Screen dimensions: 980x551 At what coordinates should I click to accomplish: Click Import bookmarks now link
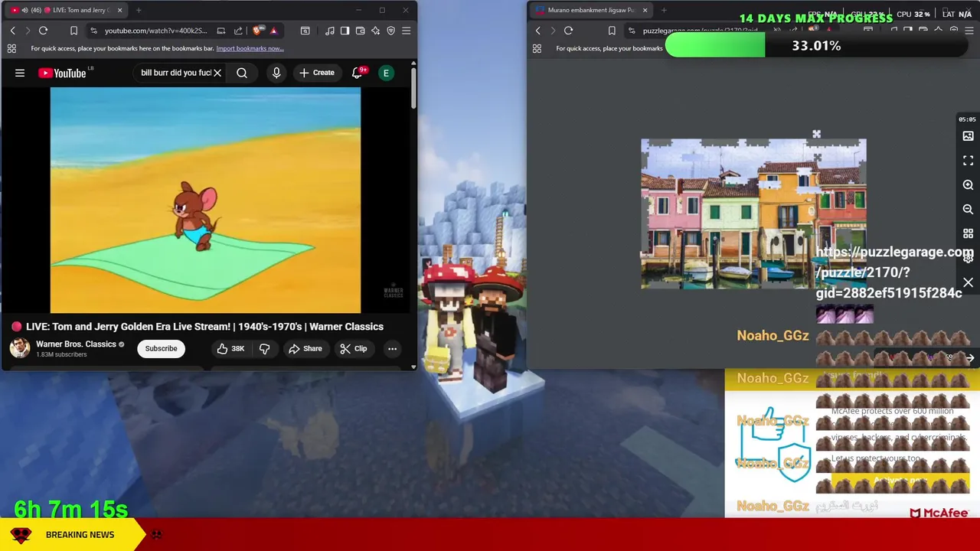coord(250,48)
